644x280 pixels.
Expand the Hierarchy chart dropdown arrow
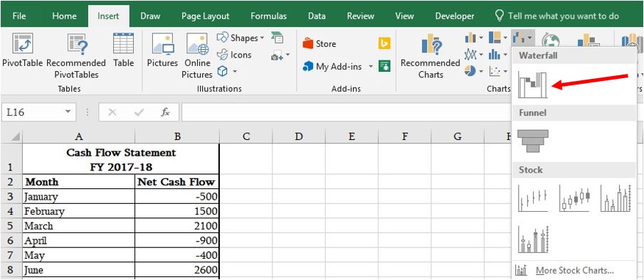[505, 38]
